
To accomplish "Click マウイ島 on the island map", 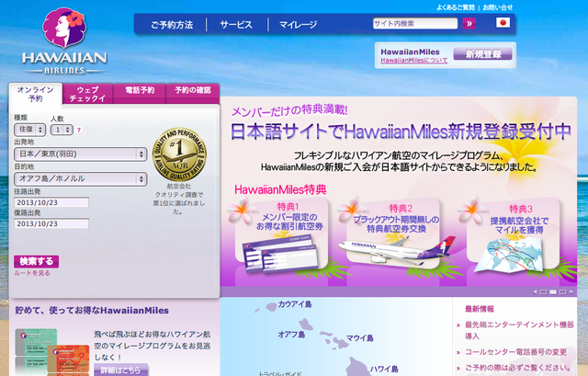I will [x=359, y=338].
